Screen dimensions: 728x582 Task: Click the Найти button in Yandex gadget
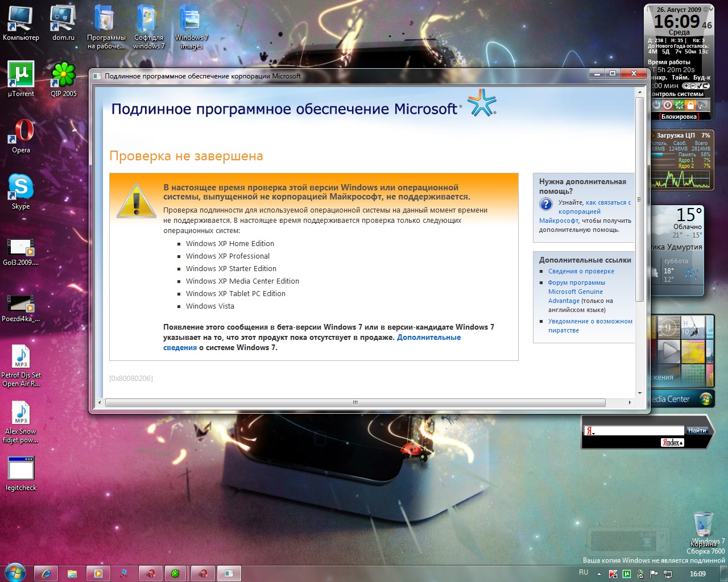point(697,430)
